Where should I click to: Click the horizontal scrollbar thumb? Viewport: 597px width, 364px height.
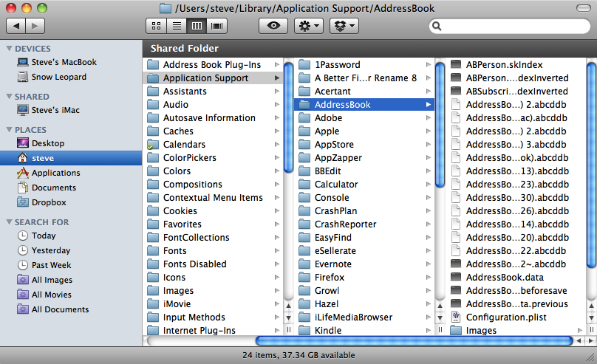[415, 340]
